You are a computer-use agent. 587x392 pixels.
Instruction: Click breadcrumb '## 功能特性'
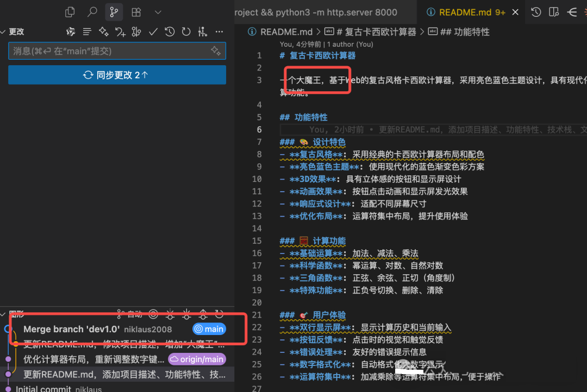tap(465, 32)
